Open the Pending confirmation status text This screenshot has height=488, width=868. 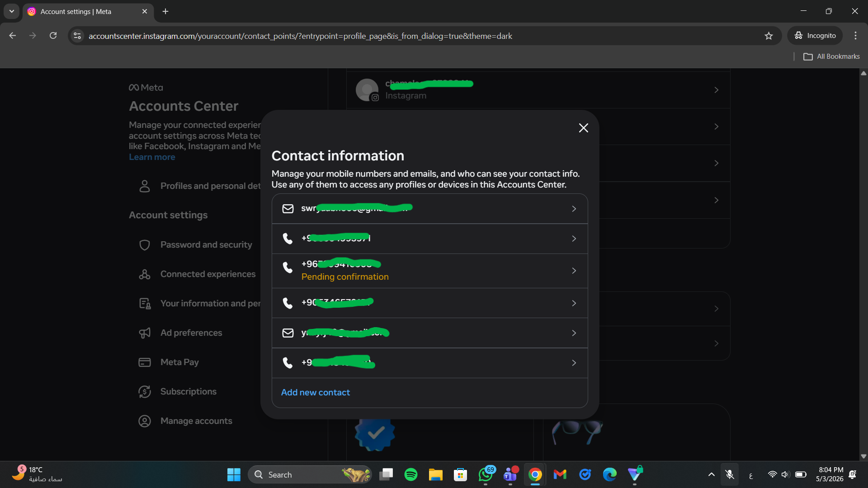click(345, 277)
